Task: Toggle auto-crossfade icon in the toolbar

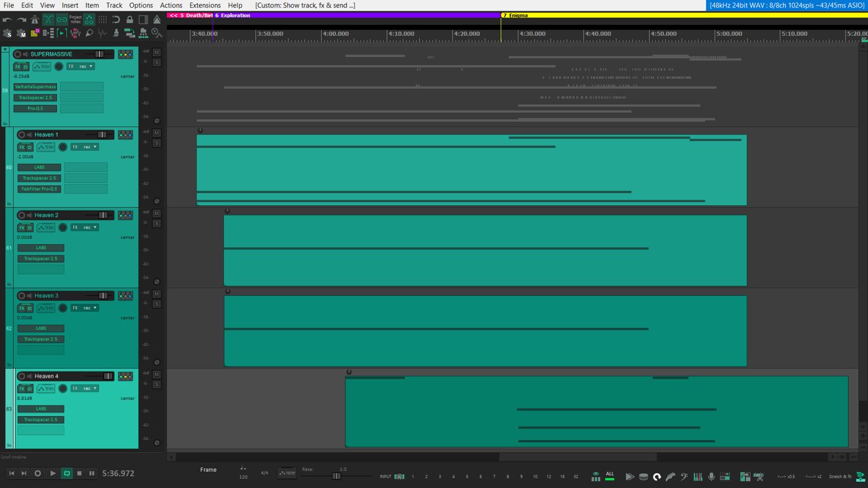Action: [48, 20]
